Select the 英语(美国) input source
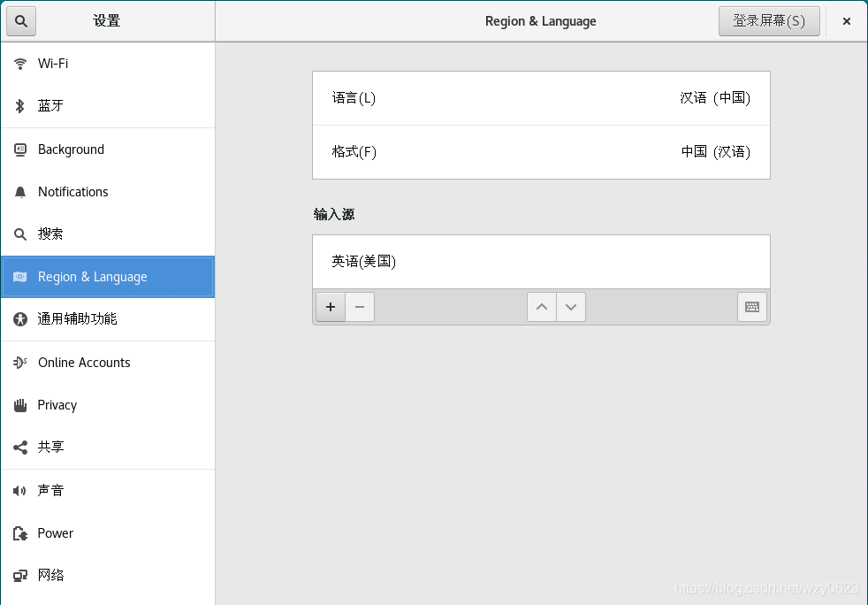This screenshot has width=868, height=605. pyautogui.click(x=541, y=262)
